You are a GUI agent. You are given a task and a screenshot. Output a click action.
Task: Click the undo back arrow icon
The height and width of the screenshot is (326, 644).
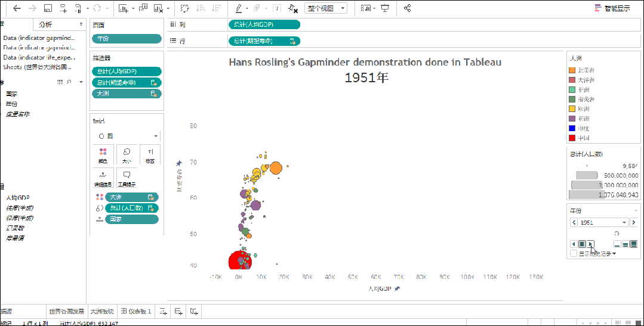coord(17,8)
